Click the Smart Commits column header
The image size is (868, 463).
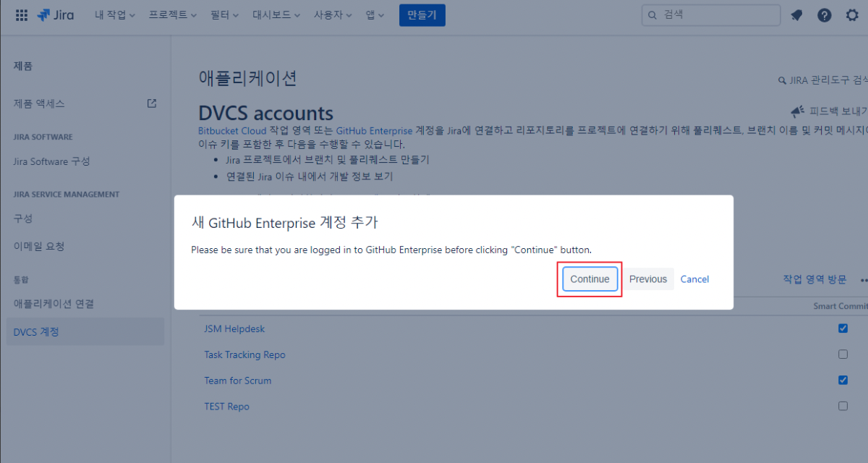841,306
